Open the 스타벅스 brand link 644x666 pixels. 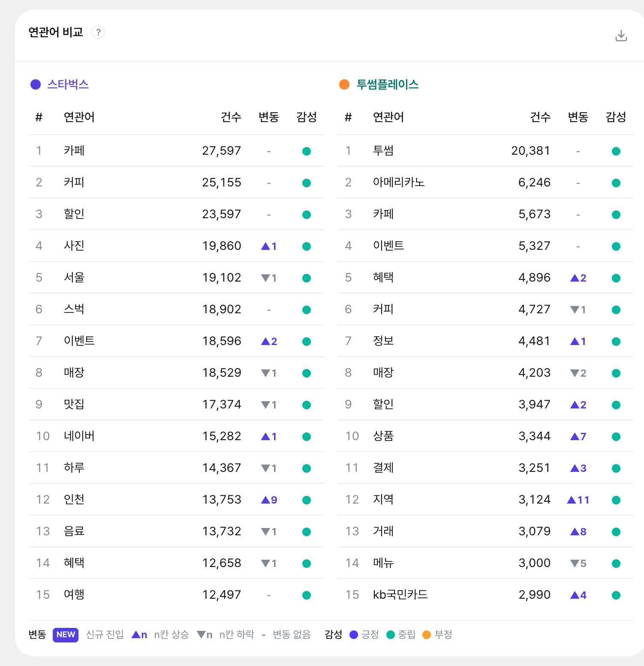pos(68,84)
